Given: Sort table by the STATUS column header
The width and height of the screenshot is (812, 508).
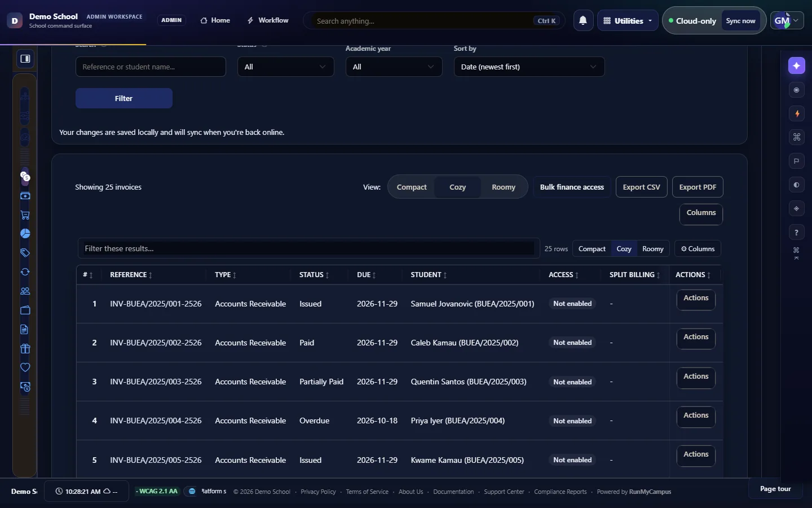Looking at the screenshot, I should 314,275.
